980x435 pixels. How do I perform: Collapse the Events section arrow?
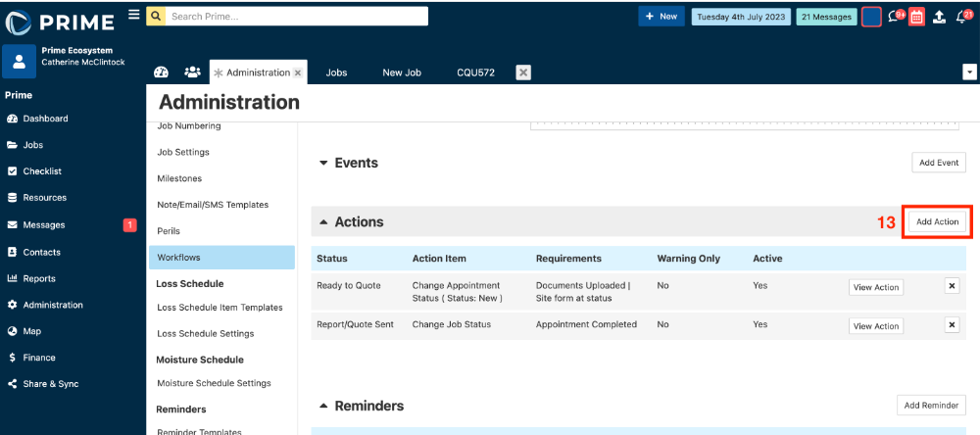coord(323,163)
